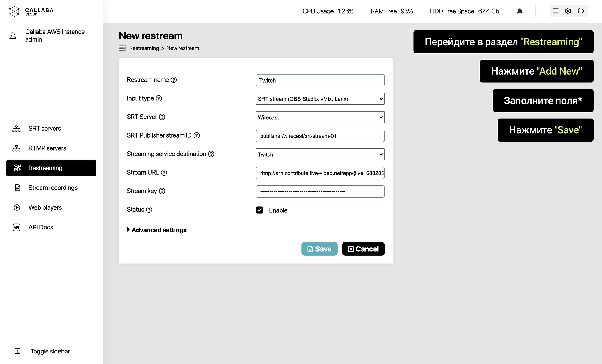The image size is (602, 364).
Task: Click the Stream key password field
Action: tap(320, 191)
